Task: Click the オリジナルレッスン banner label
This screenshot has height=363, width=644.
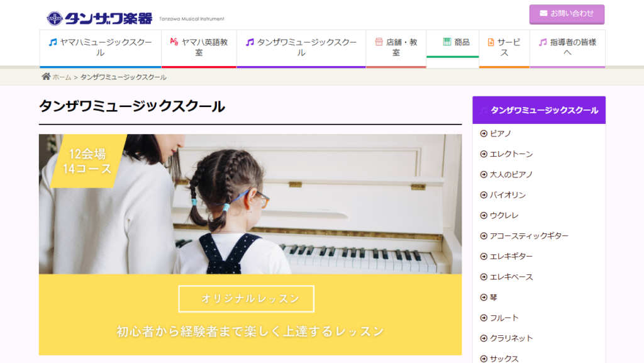Action: pyautogui.click(x=247, y=299)
